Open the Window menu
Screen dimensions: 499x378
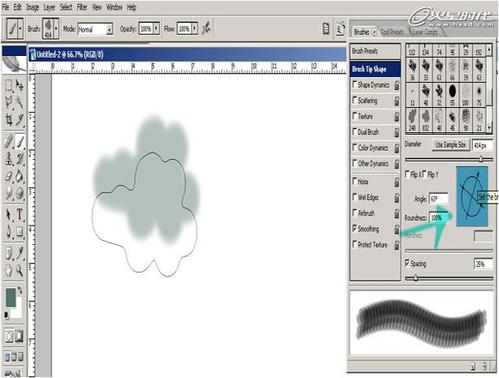[x=114, y=7]
